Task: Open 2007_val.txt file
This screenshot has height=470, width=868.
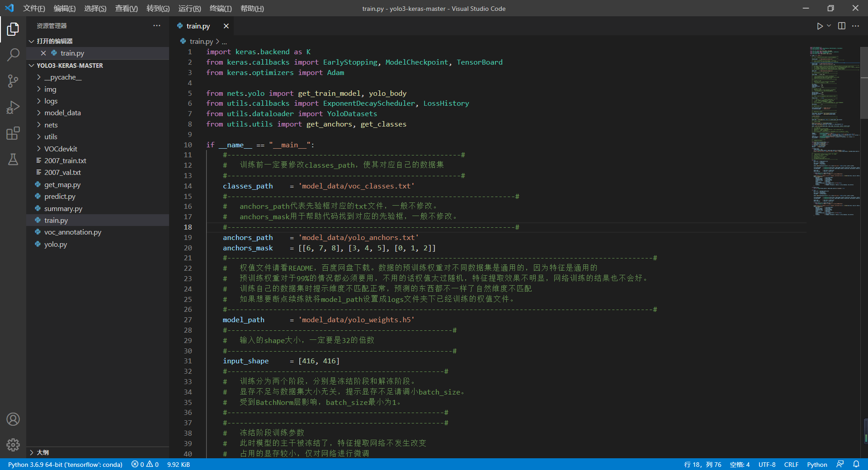Action: [98, 173]
